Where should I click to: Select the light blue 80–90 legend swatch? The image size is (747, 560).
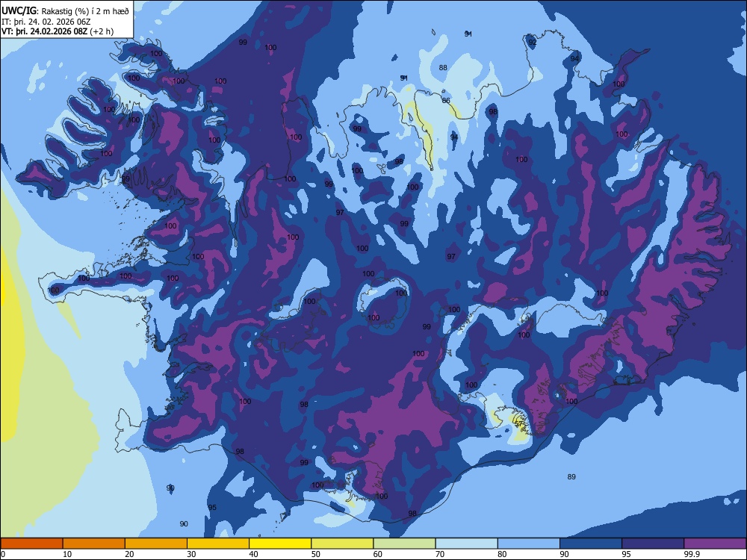point(529,544)
